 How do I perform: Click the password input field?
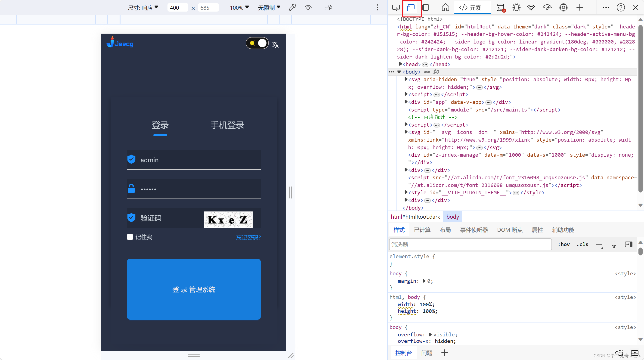[x=194, y=189]
